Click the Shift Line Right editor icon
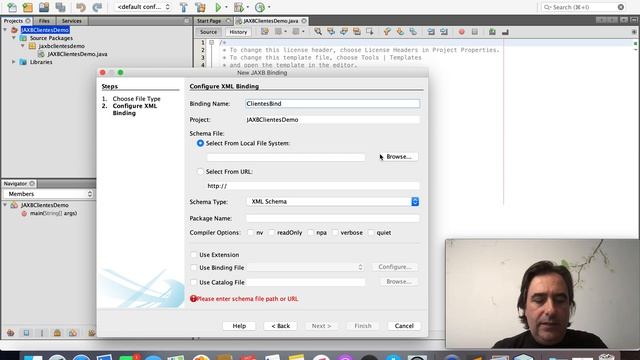 click(444, 31)
